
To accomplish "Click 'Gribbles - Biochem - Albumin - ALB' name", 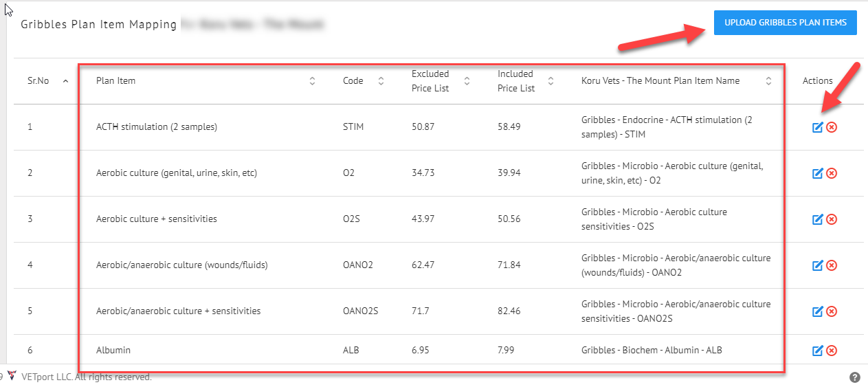I will [x=652, y=351].
